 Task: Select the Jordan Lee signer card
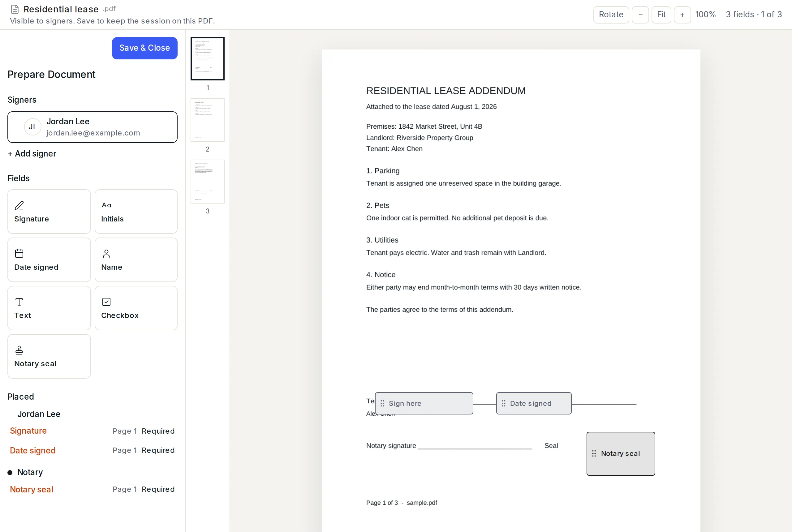tap(92, 127)
